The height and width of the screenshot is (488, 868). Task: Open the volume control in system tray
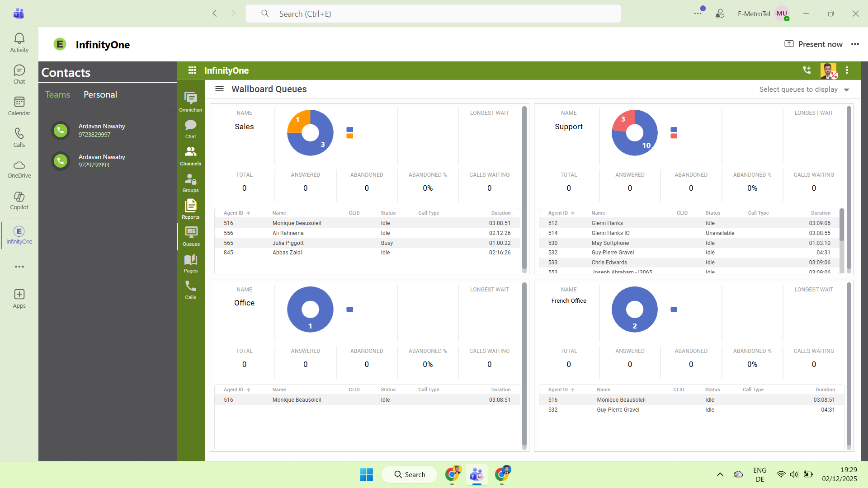tap(794, 474)
